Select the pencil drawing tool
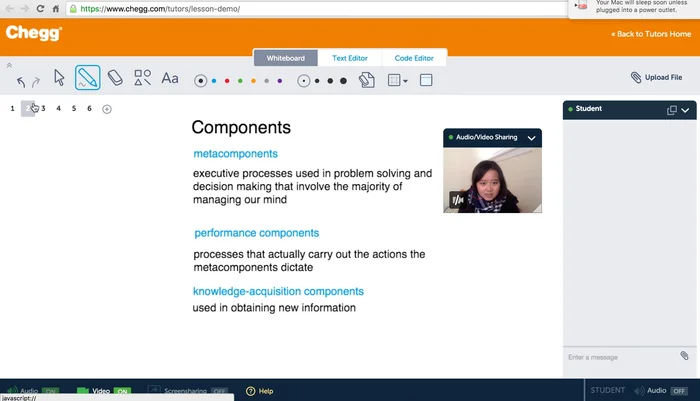The height and width of the screenshot is (401, 700). tap(87, 79)
